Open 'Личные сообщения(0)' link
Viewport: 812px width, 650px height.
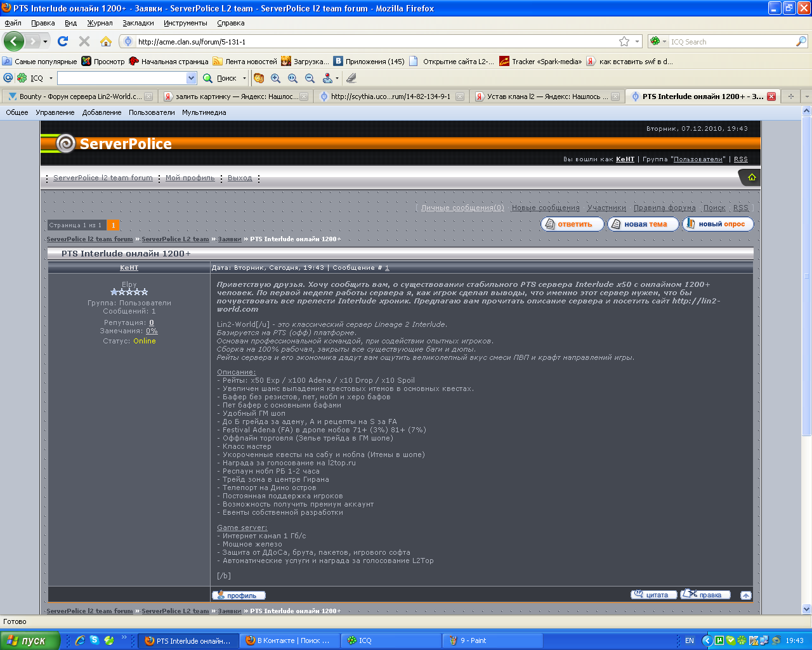pos(462,208)
